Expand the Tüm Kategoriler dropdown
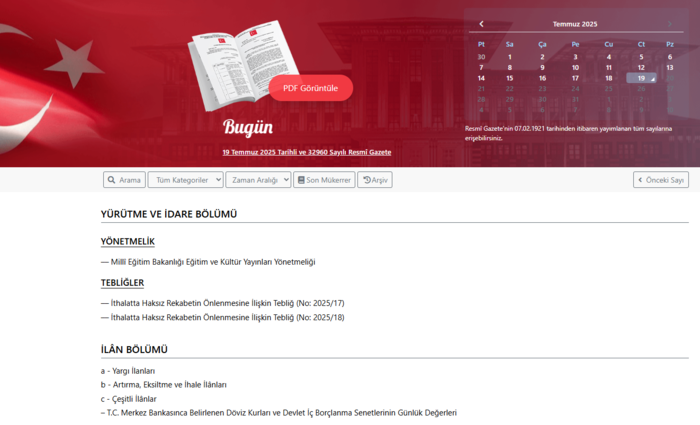The height and width of the screenshot is (425, 700). tap(186, 180)
